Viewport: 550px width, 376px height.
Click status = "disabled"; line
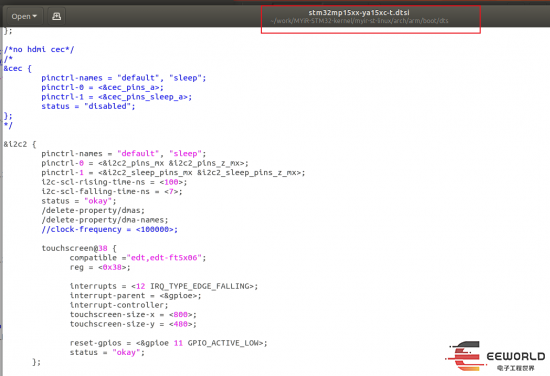click(88, 106)
